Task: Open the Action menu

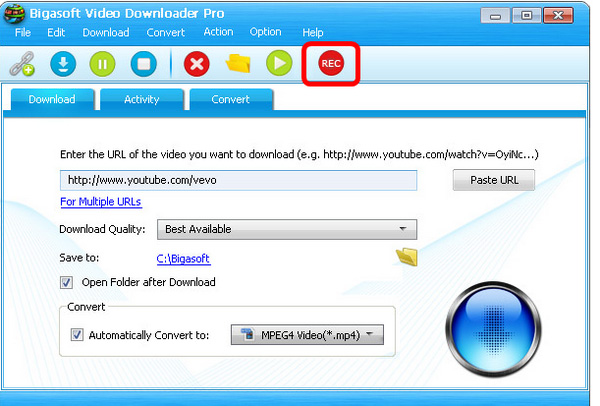Action: coord(218,32)
